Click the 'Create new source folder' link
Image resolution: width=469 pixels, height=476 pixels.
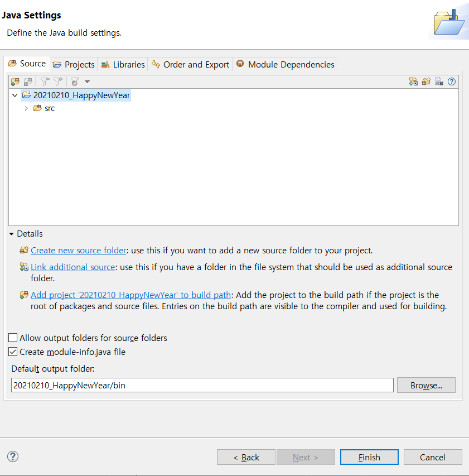[78, 250]
